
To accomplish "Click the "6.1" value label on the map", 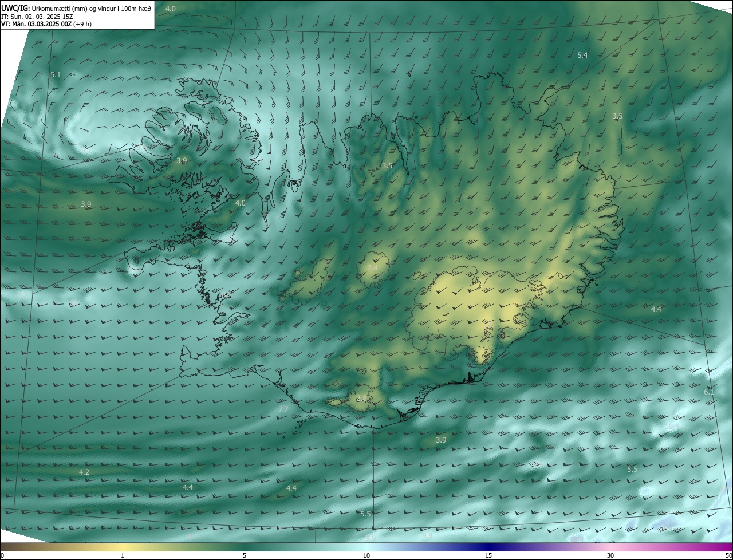I will click(709, 392).
